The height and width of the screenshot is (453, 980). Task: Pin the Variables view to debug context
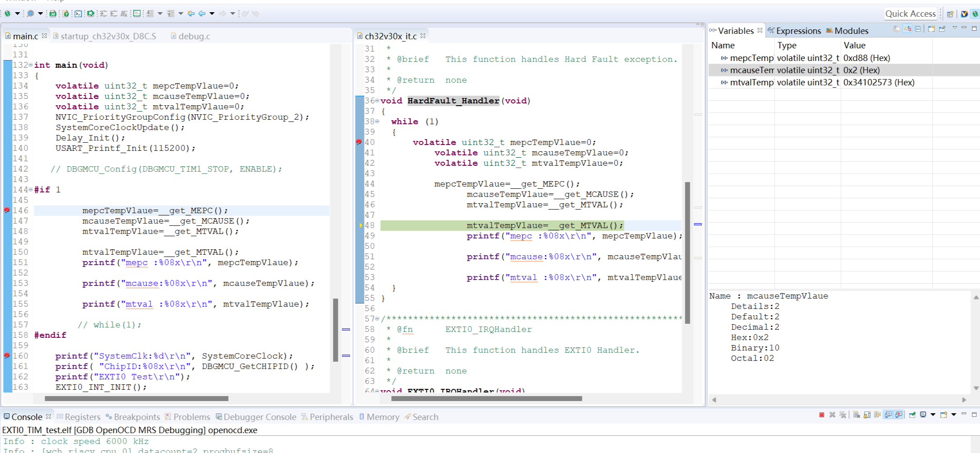942,28
